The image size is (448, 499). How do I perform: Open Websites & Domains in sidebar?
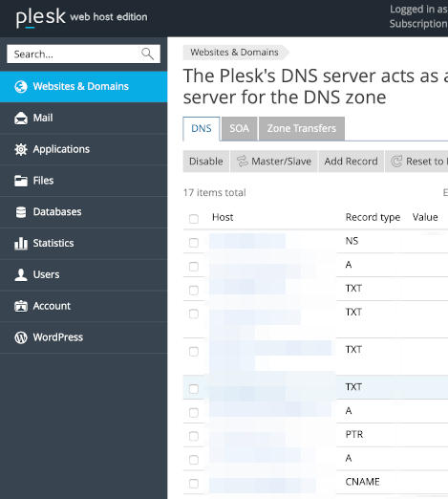click(x=83, y=86)
